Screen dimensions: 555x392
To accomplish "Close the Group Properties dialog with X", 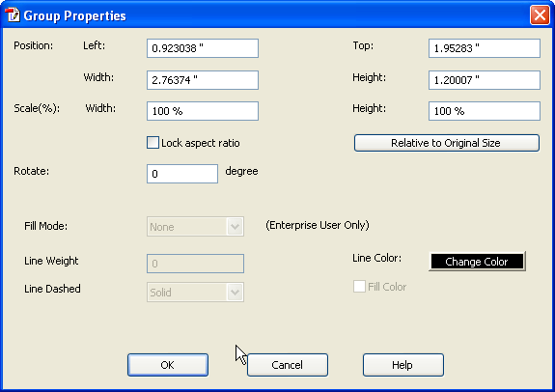I will coord(540,15).
